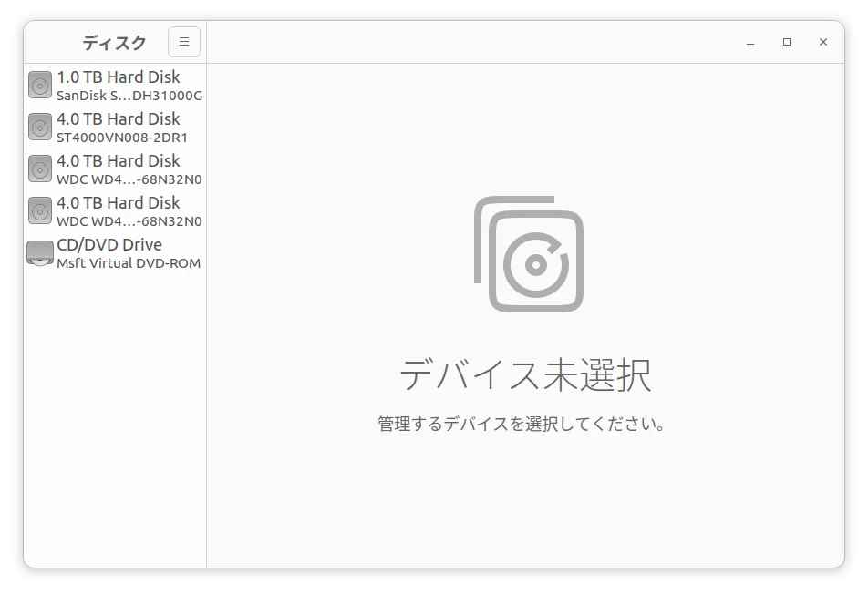Click the デバイス未選択 heading
Screen dimensions: 868x594
[525, 375]
